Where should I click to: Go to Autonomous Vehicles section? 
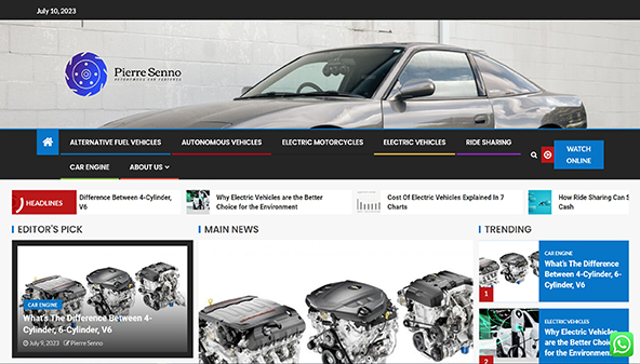(x=221, y=142)
